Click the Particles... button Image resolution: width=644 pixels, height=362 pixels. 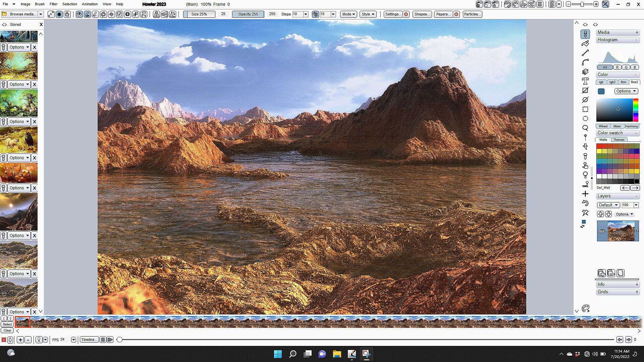tap(472, 14)
